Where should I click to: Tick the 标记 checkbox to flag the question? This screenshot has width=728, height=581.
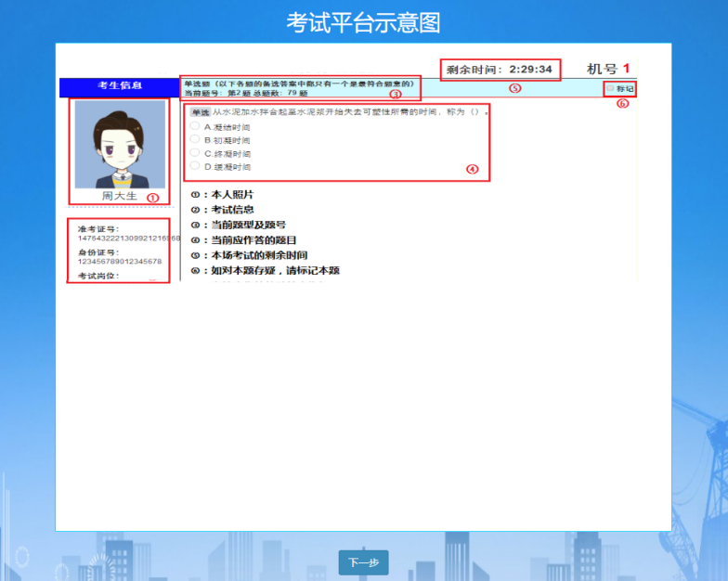click(x=611, y=89)
